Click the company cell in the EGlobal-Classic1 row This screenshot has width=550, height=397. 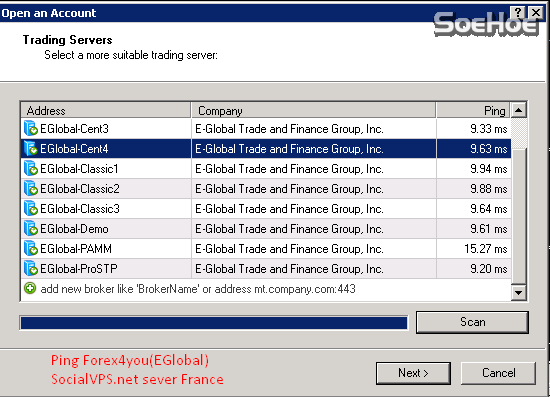point(314,169)
